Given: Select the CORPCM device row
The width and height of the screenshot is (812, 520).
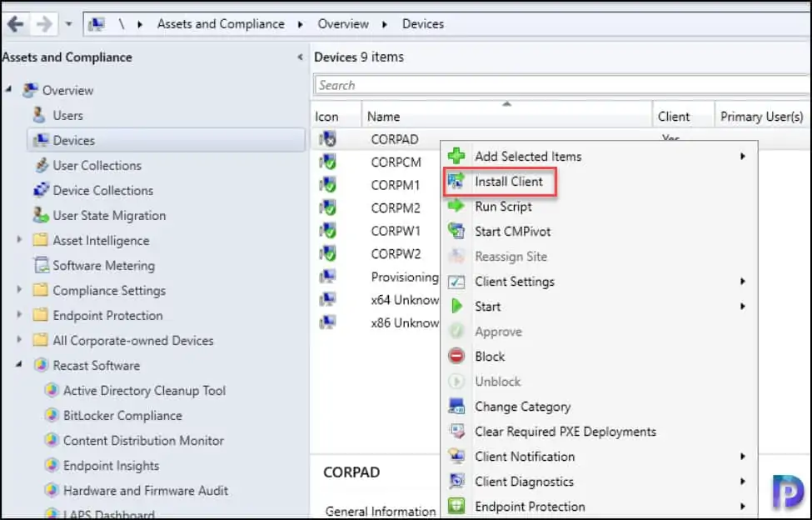Looking at the screenshot, I should [396, 162].
